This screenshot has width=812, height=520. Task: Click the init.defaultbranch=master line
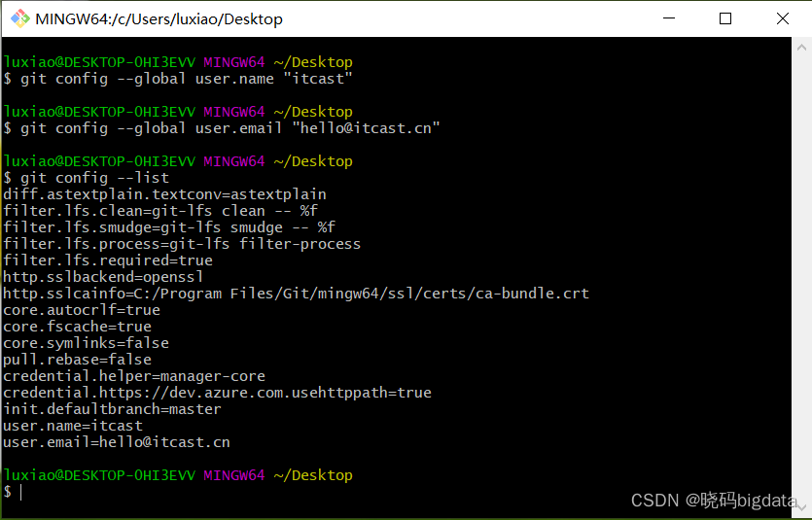(x=112, y=409)
